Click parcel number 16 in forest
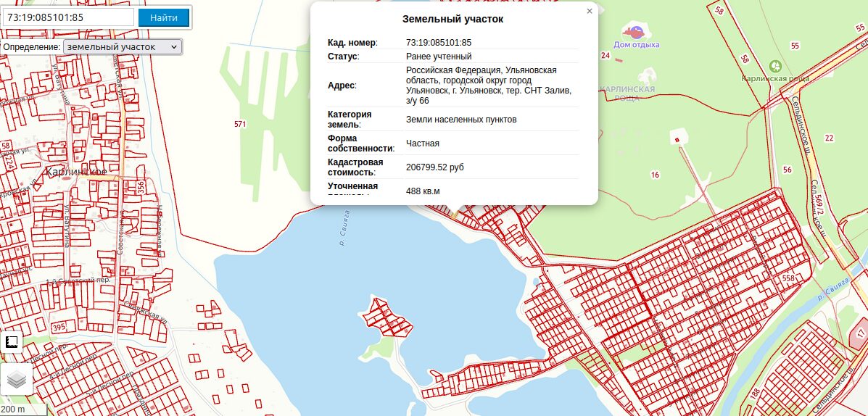The height and width of the screenshot is (416, 868). coord(655,175)
